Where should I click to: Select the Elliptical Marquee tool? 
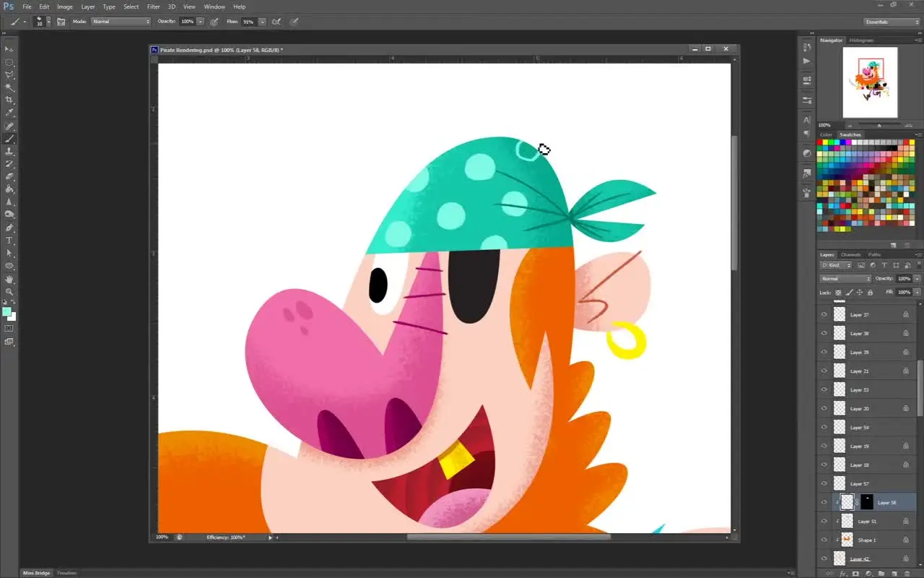(9, 61)
